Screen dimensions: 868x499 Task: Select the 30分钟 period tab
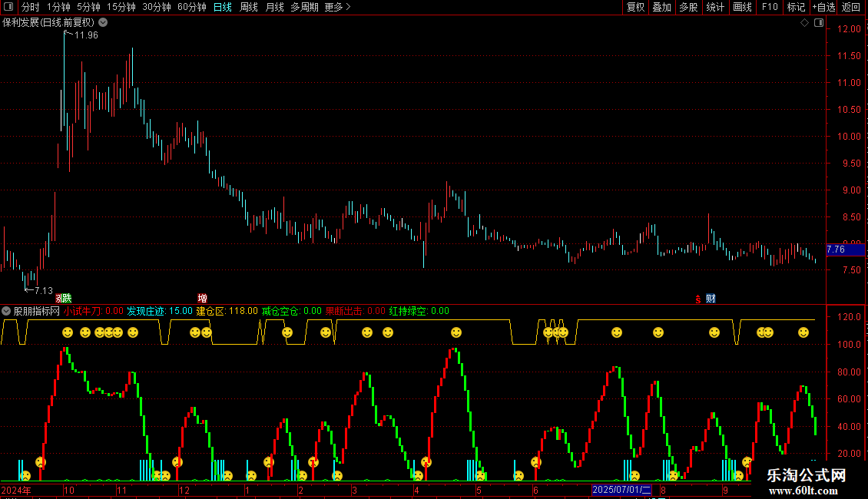(x=157, y=7)
